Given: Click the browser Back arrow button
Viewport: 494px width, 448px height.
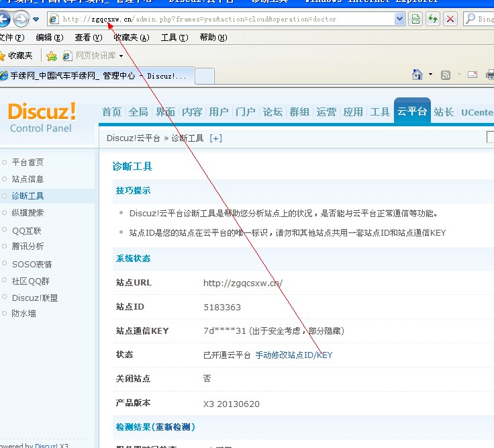Looking at the screenshot, I should click(5, 19).
